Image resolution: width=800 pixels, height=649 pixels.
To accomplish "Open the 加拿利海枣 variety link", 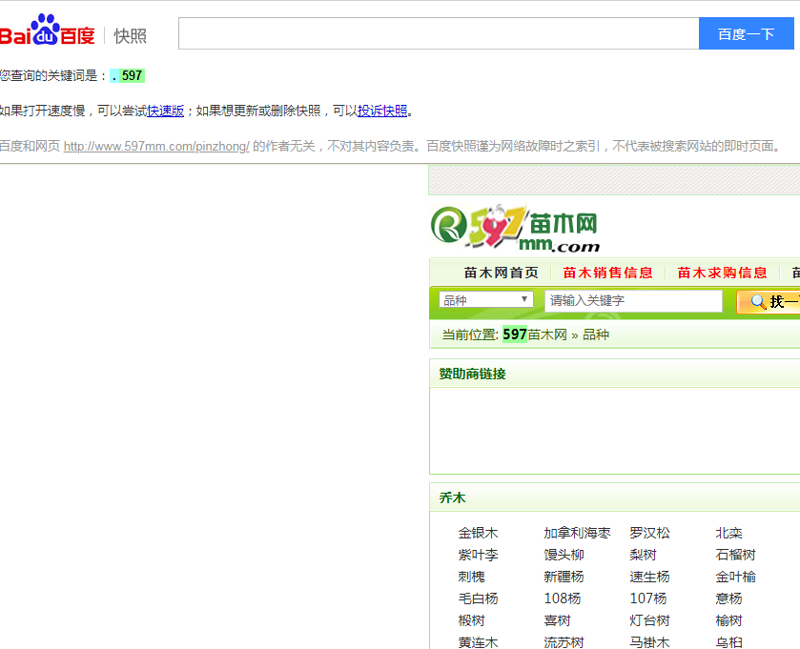I will (x=577, y=533).
